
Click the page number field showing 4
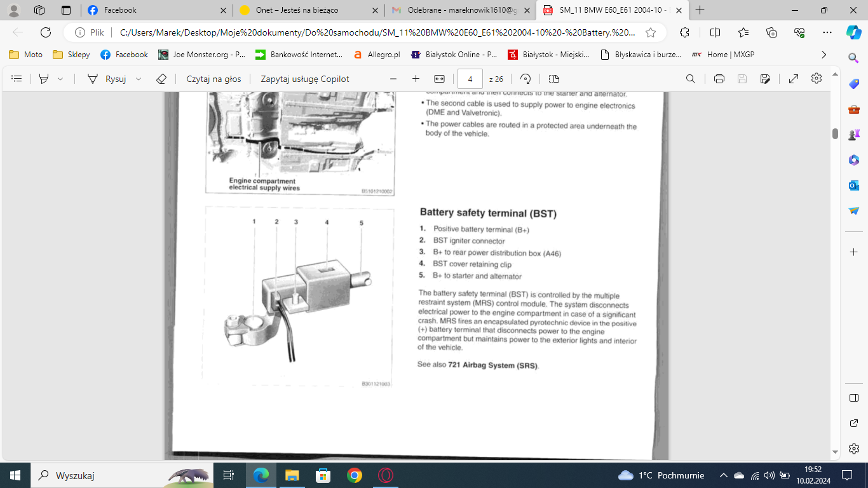pos(470,79)
